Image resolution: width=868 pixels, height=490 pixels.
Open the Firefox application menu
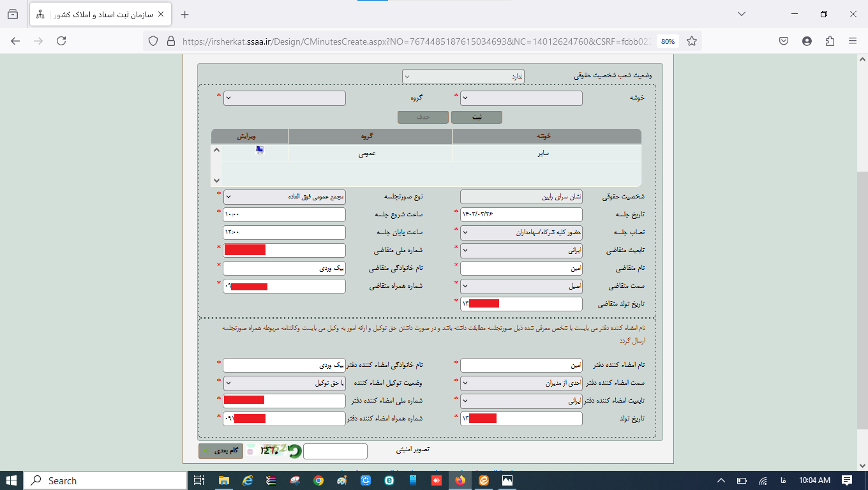853,41
